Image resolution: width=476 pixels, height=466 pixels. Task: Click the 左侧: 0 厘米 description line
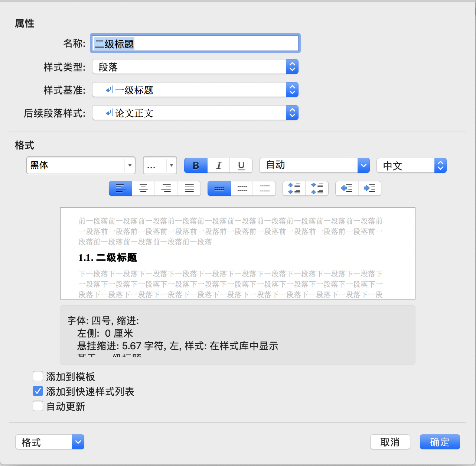[105, 333]
